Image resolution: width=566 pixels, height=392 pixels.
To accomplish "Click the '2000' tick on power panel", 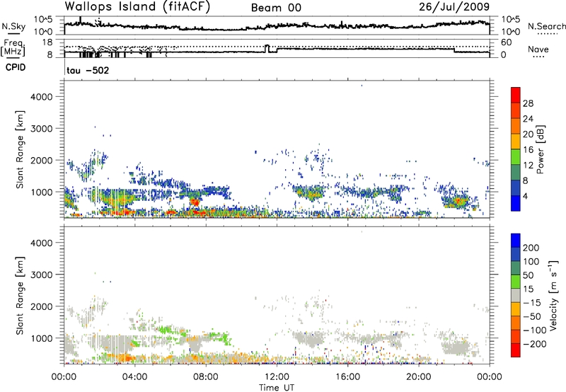I will (x=42, y=160).
